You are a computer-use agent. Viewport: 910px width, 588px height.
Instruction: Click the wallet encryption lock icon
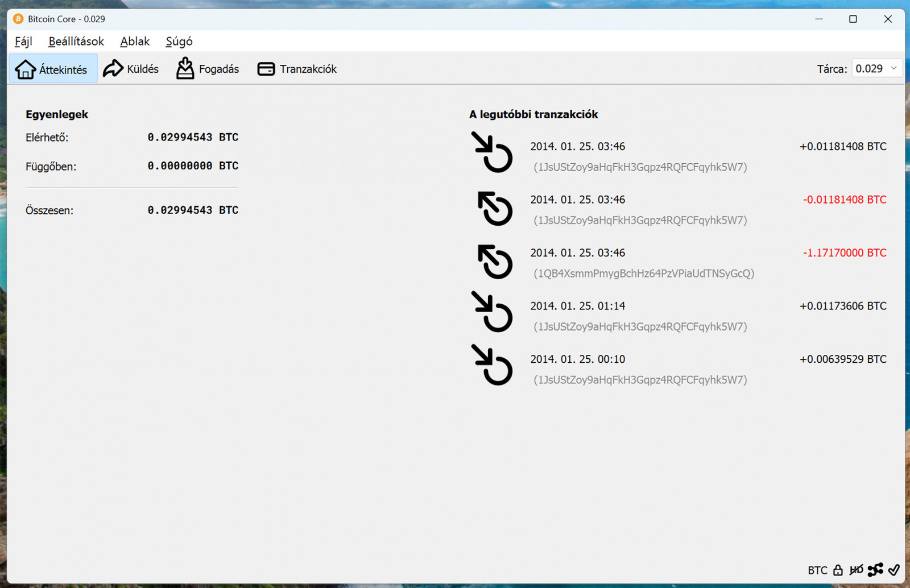[838, 570]
